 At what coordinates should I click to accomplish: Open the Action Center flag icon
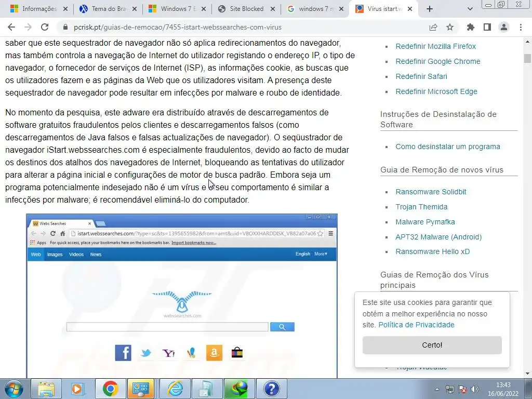pos(462,389)
